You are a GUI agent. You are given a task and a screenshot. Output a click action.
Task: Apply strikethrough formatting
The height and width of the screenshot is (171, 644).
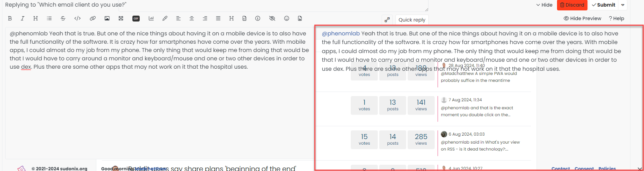tap(63, 18)
